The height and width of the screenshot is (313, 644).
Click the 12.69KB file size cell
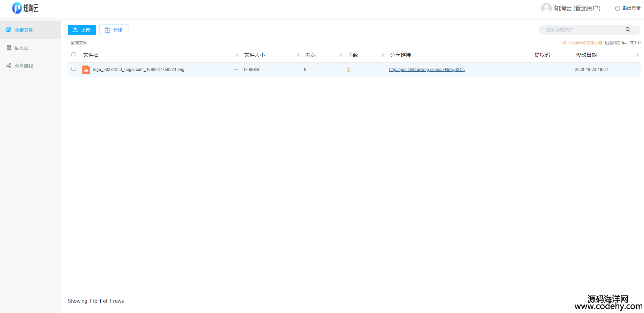251,70
